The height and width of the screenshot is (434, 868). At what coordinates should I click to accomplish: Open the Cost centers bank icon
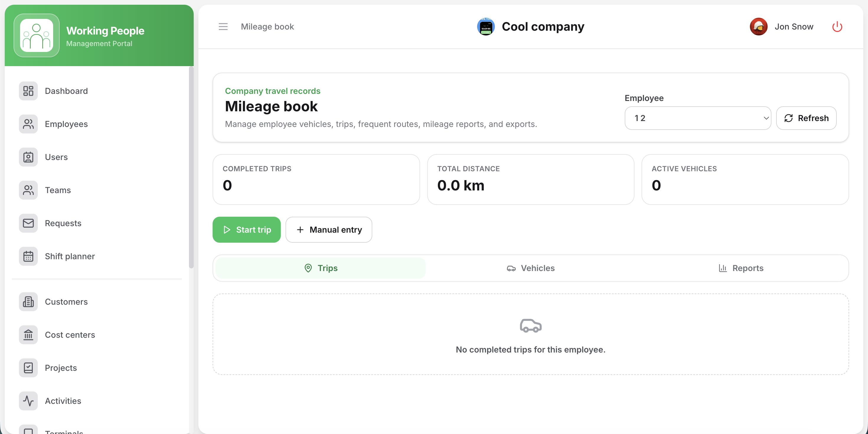click(28, 335)
